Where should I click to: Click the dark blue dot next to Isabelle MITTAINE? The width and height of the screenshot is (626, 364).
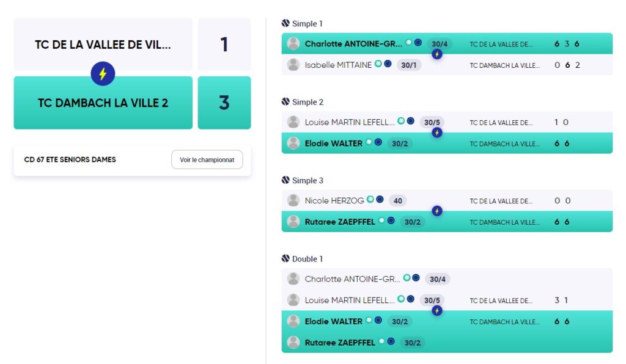pos(388,64)
